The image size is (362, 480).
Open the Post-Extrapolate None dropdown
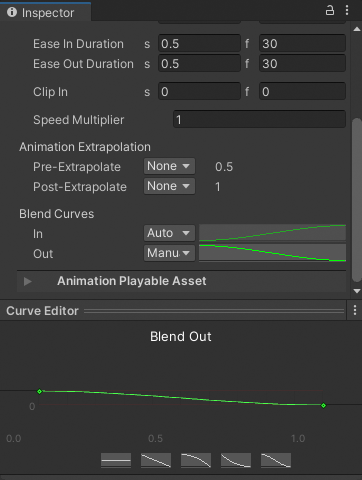(x=169, y=186)
